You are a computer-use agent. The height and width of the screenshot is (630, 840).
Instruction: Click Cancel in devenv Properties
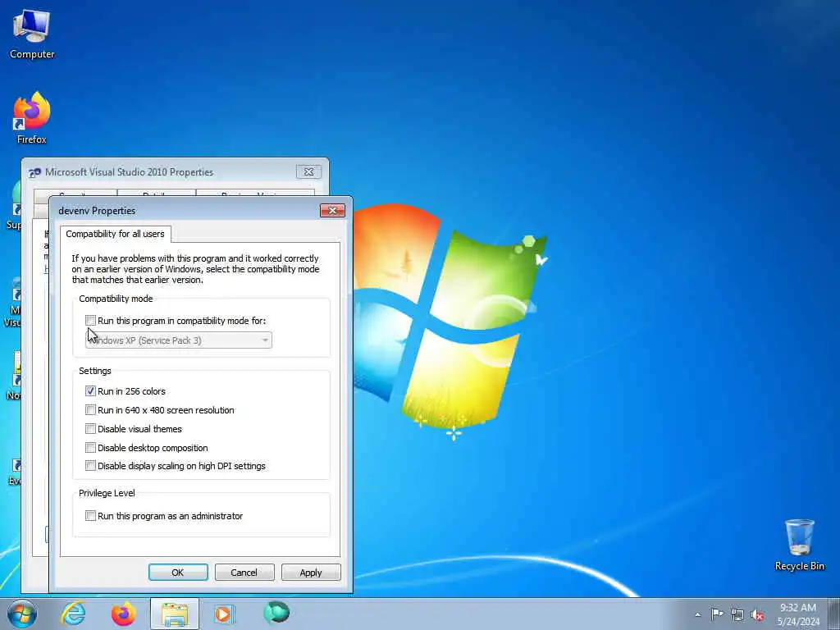[244, 572]
